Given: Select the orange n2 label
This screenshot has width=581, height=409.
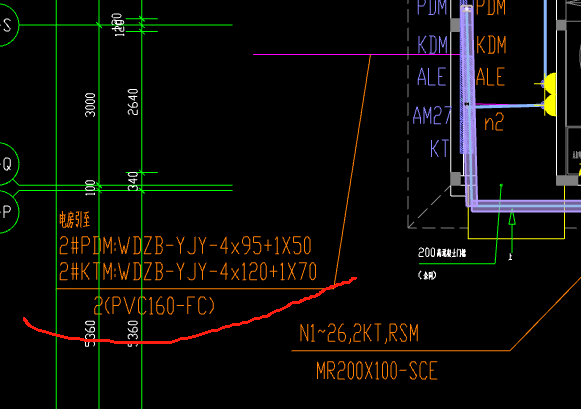Looking at the screenshot, I should point(494,122).
